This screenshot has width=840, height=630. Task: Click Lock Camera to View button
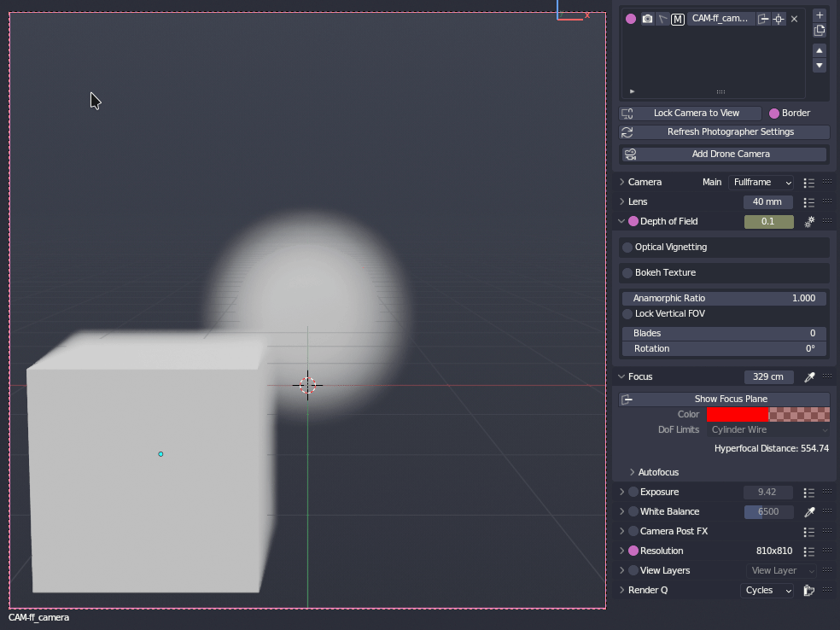pyautogui.click(x=691, y=113)
